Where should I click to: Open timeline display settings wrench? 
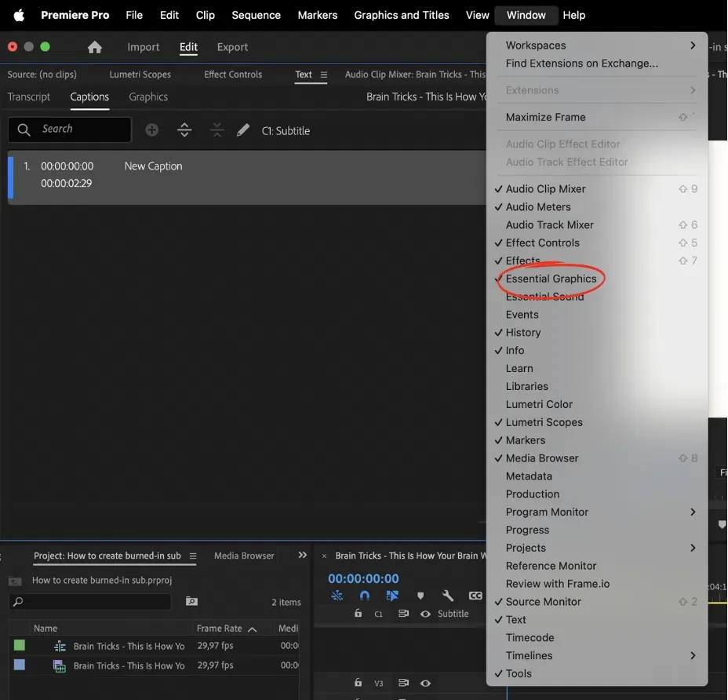click(x=448, y=596)
